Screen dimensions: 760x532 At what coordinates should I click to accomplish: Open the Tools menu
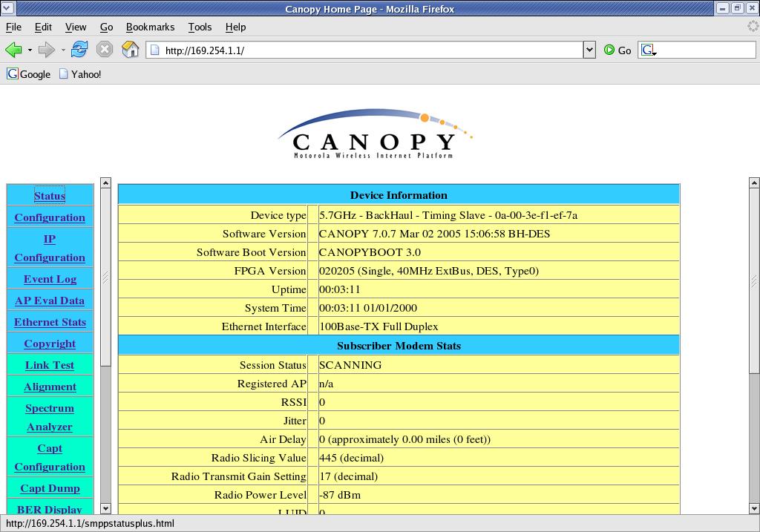(200, 27)
